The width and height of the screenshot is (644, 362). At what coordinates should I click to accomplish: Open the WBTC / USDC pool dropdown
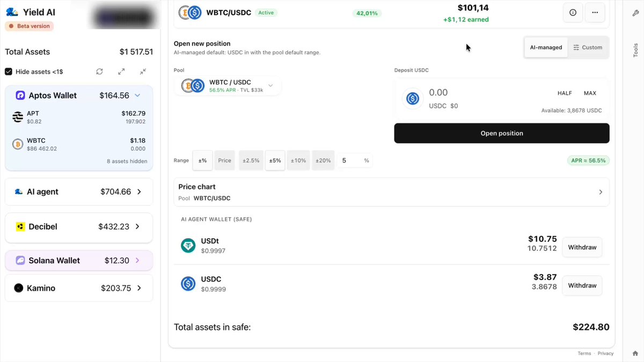click(228, 86)
